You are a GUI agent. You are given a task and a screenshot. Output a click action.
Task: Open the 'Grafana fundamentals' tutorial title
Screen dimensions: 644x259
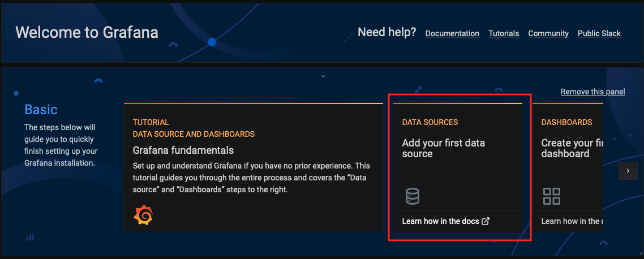tap(183, 150)
